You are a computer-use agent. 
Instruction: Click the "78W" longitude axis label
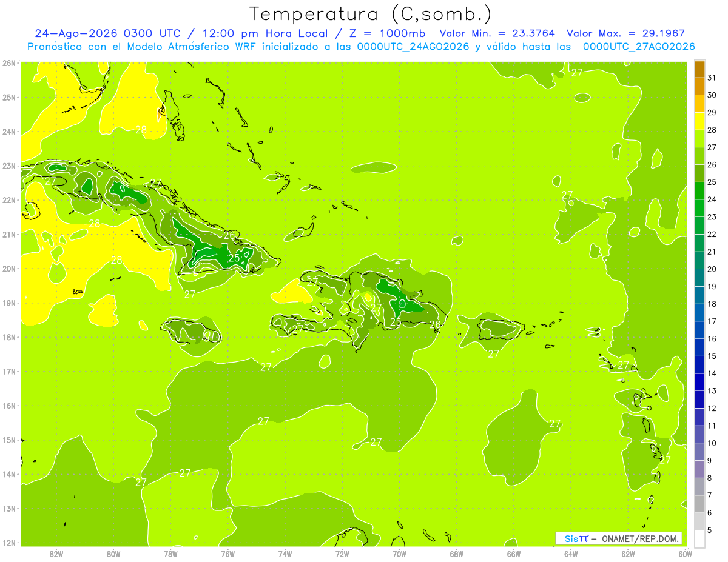point(170,554)
